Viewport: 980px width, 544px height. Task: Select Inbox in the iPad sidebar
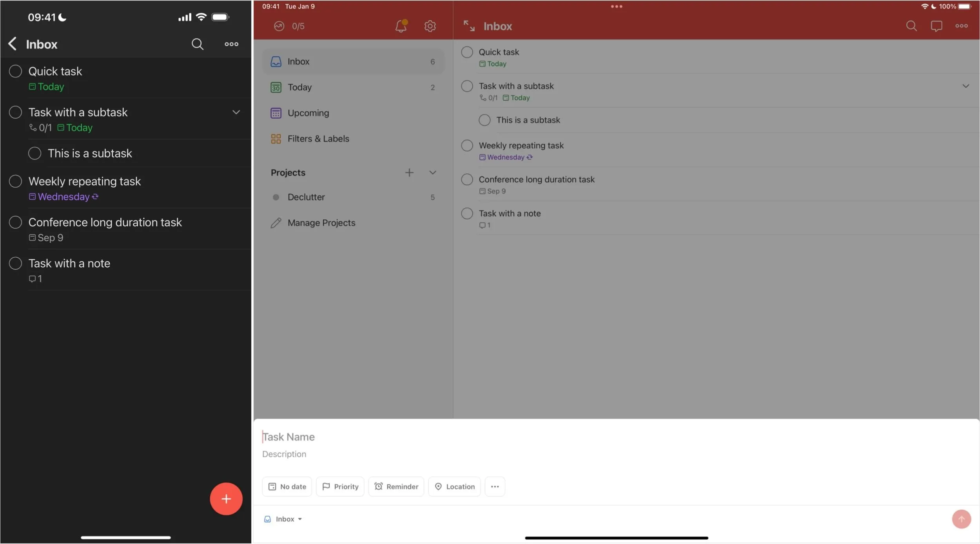pos(353,61)
